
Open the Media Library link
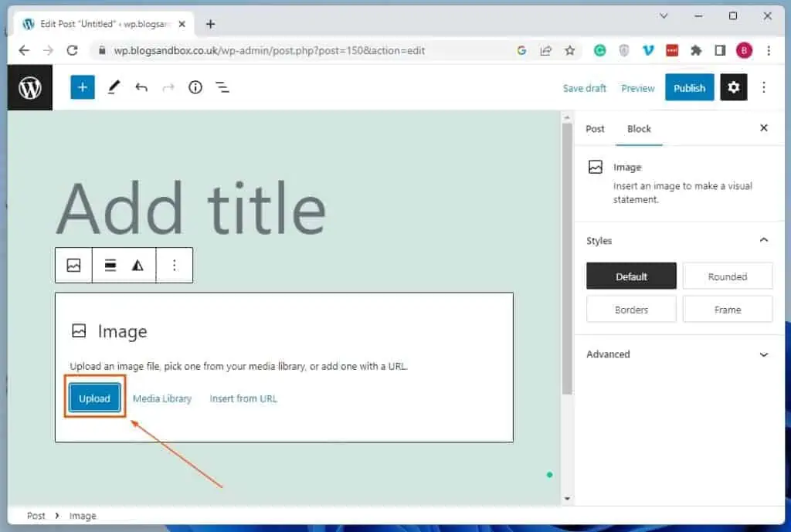coord(162,398)
